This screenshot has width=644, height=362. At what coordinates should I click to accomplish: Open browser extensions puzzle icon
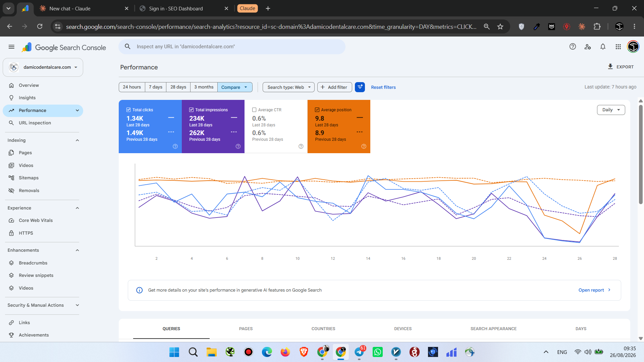(x=597, y=26)
